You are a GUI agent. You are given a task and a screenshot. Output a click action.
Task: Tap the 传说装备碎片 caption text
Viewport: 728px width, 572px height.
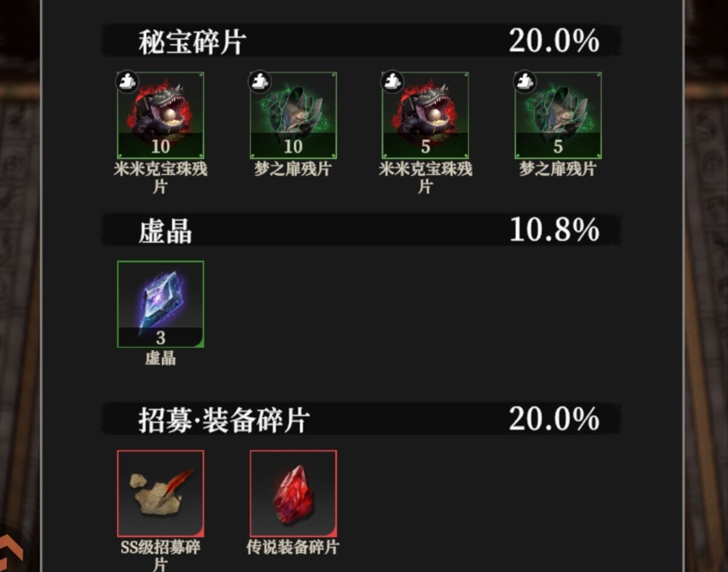tap(293, 548)
